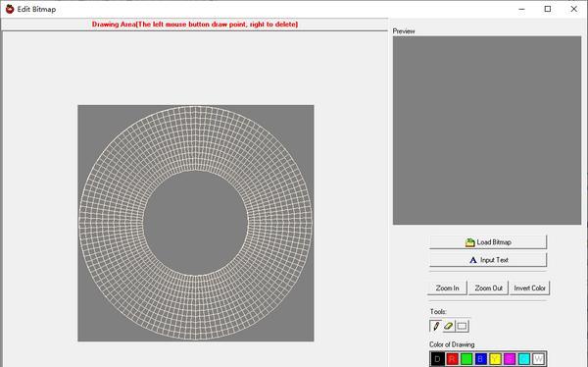Screen dimensions: 588x367
Task: Pick the magenta drawing color
Action: pos(510,359)
